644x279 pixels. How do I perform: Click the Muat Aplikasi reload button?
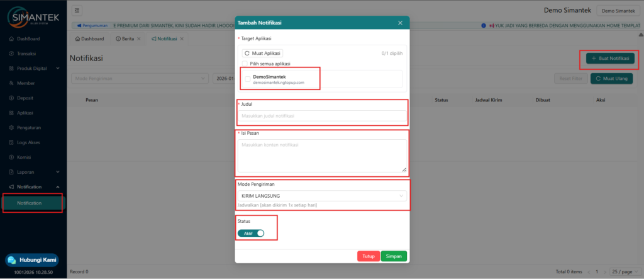262,54
